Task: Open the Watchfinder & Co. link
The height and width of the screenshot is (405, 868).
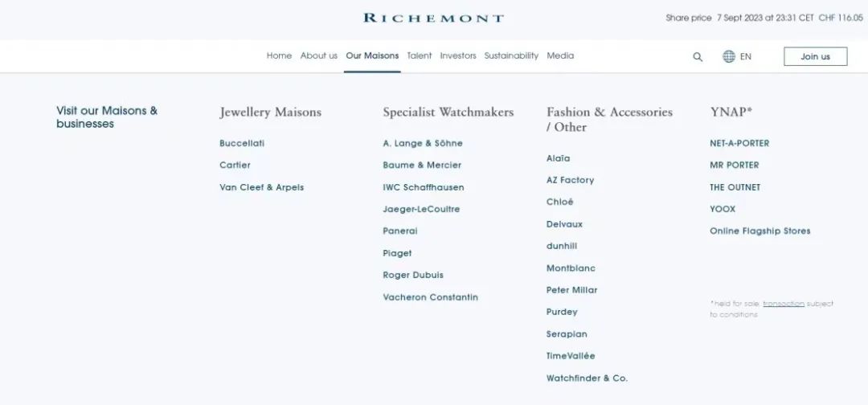Action: coord(587,378)
